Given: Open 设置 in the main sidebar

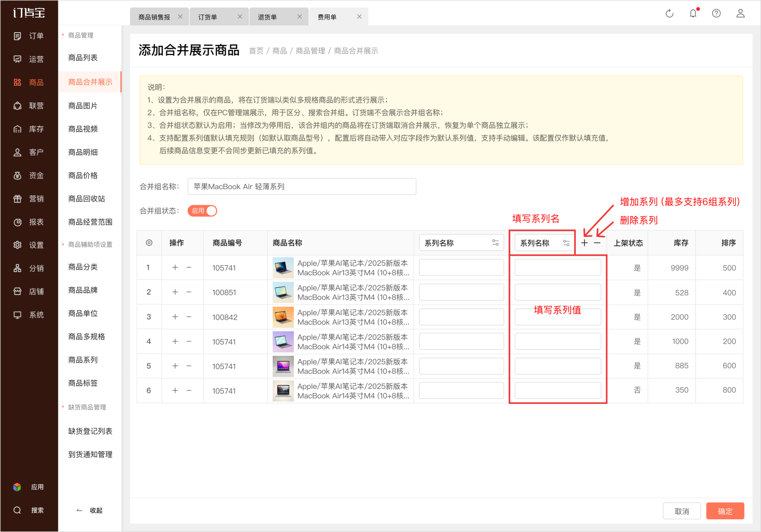Looking at the screenshot, I should click(29, 245).
